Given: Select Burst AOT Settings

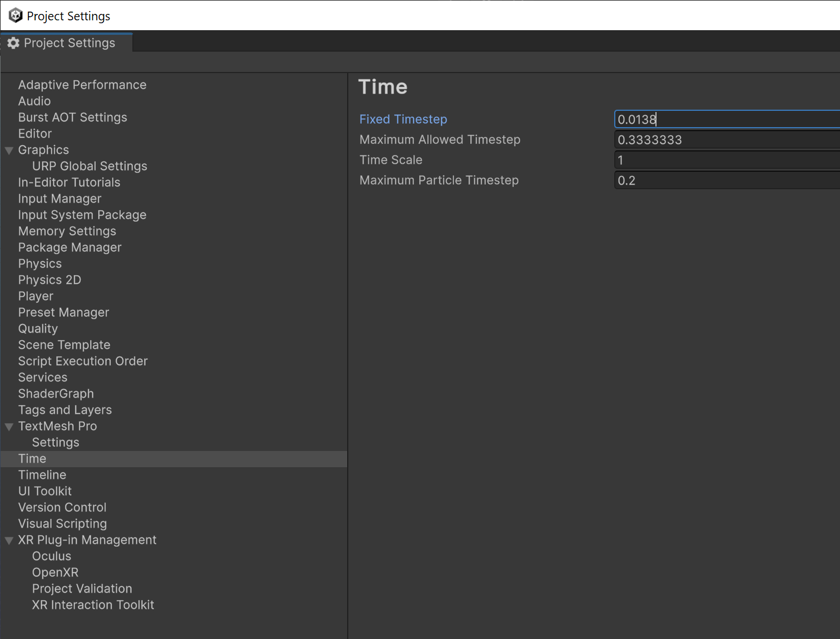Looking at the screenshot, I should coord(73,117).
